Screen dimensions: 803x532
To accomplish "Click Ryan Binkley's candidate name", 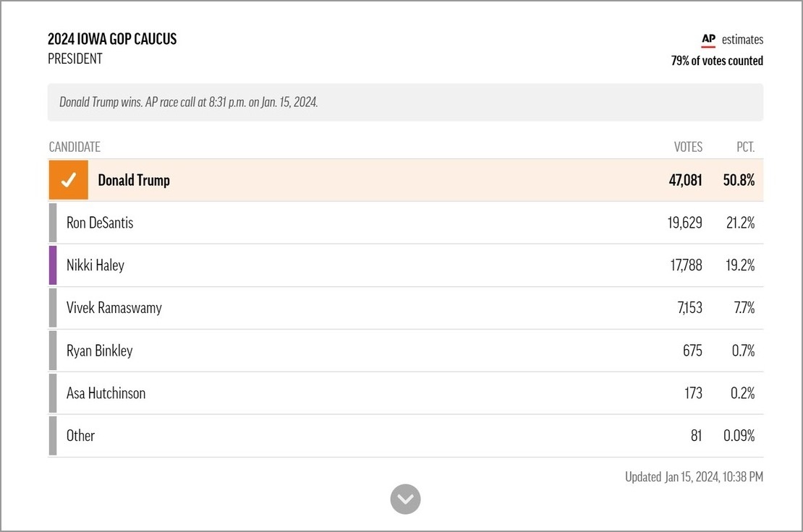I will pyautogui.click(x=99, y=351).
